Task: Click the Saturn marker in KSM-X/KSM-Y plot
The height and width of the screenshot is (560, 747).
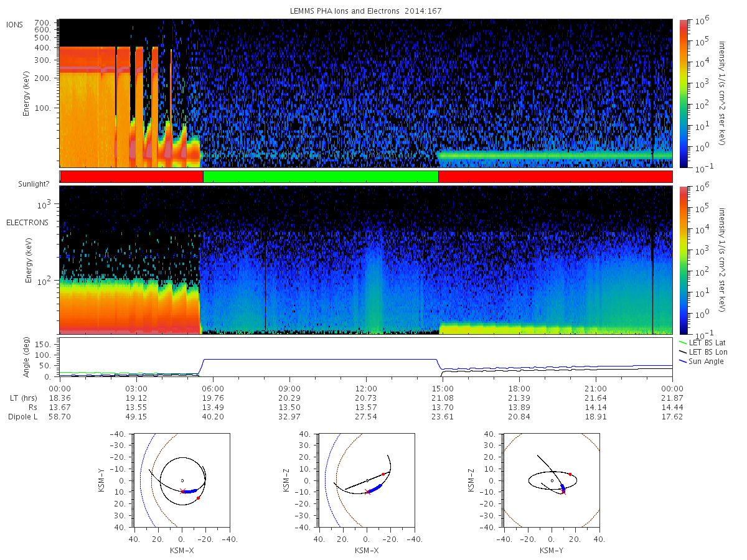Action: click(x=182, y=480)
